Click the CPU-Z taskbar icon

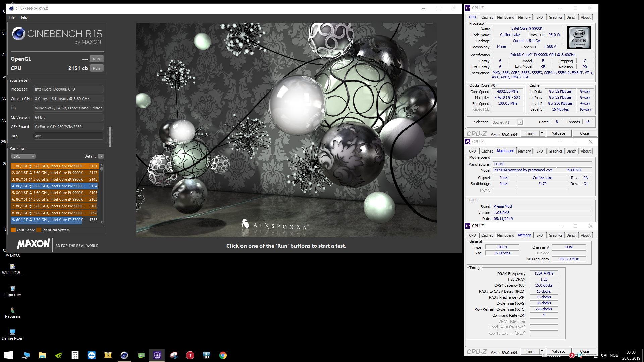coord(157,355)
